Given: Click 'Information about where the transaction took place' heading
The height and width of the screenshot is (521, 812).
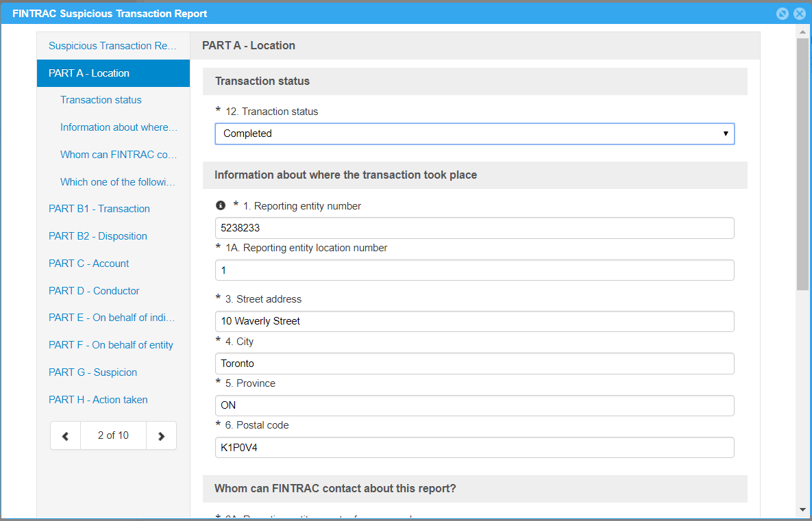Looking at the screenshot, I should 345,175.
